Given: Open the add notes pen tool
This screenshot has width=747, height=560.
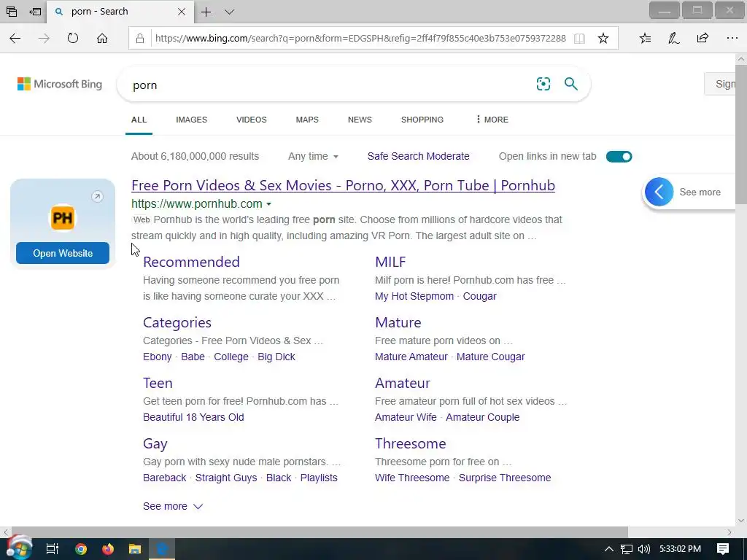Looking at the screenshot, I should pyautogui.click(x=673, y=39).
